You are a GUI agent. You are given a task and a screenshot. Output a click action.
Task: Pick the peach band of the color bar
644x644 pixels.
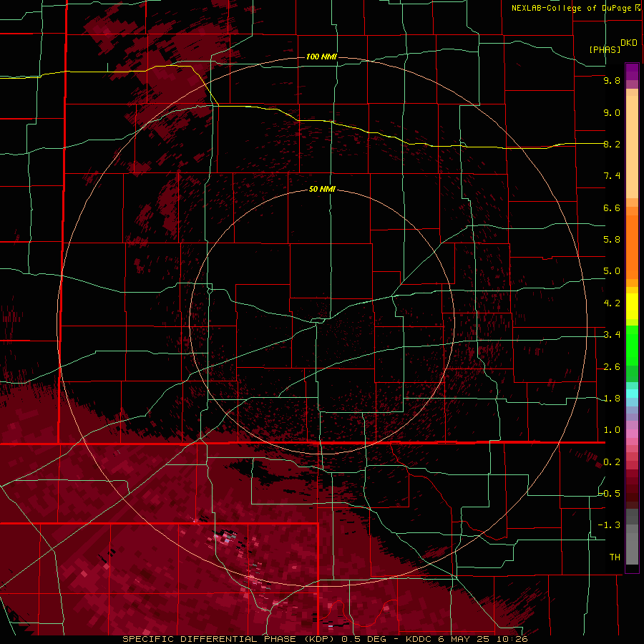pos(632,147)
